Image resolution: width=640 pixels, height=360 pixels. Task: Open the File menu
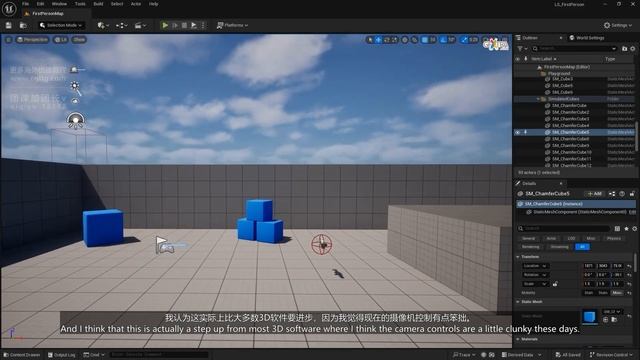pyautogui.click(x=25, y=4)
